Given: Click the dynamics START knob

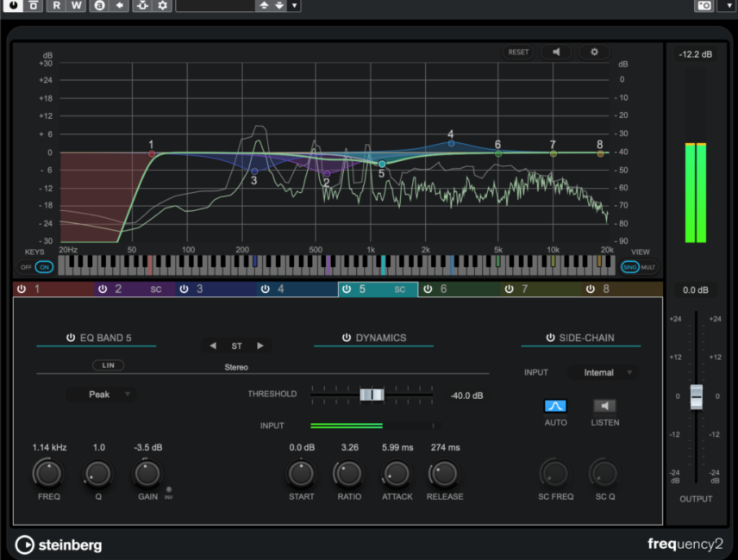Looking at the screenshot, I should point(301,473).
